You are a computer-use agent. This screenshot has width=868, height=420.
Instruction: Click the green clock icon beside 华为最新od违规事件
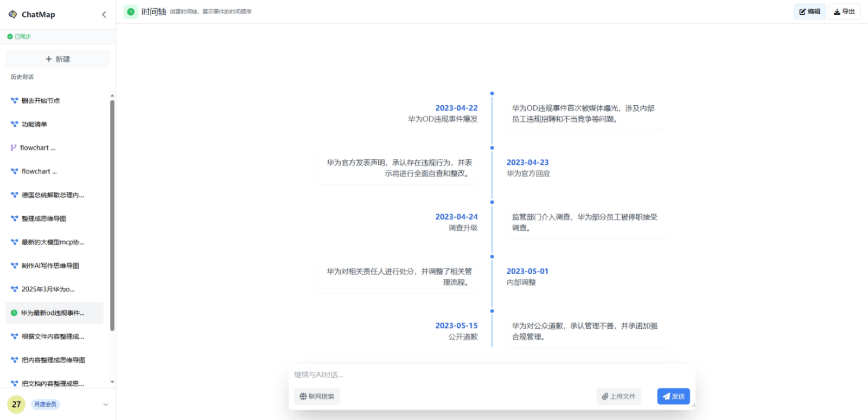14,313
